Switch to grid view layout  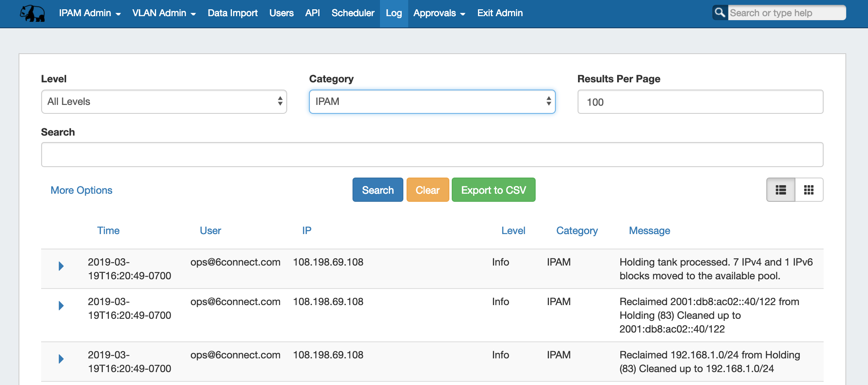[x=809, y=190]
